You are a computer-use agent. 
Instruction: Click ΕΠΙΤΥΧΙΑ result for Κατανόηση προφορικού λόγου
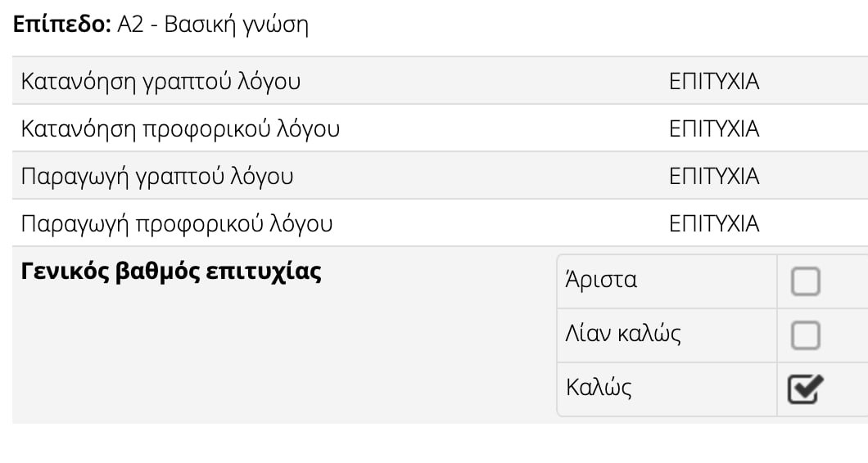(713, 129)
